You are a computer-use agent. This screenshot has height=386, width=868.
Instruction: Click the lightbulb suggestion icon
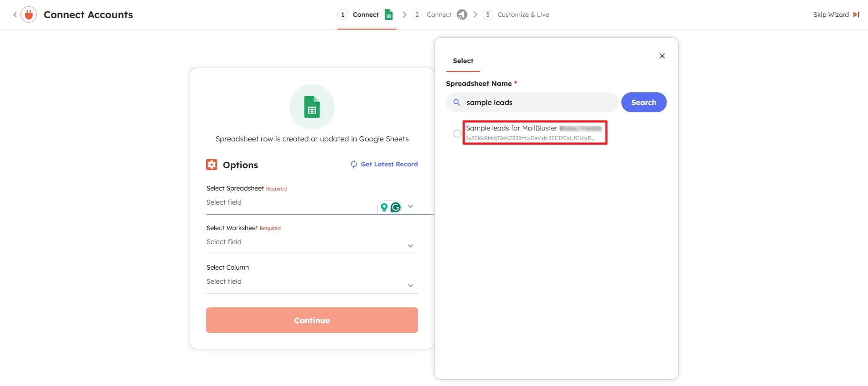[384, 207]
